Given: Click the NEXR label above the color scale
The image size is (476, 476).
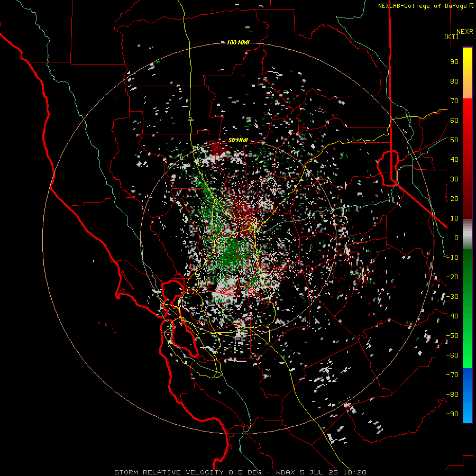Looking at the screenshot, I should click(464, 32).
